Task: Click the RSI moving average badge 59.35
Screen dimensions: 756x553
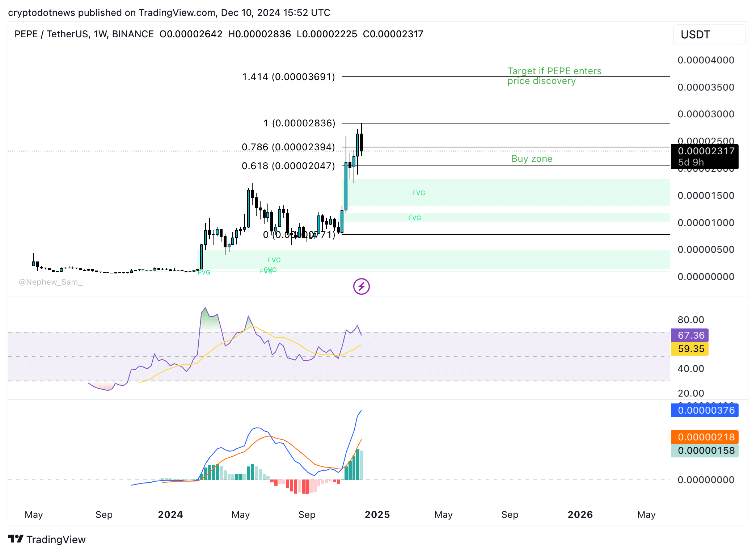Action: coord(690,349)
